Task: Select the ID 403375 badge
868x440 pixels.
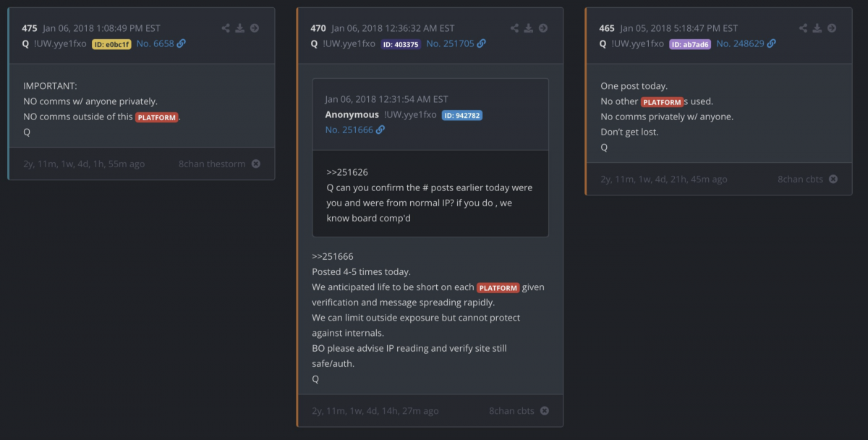Action: [x=401, y=44]
